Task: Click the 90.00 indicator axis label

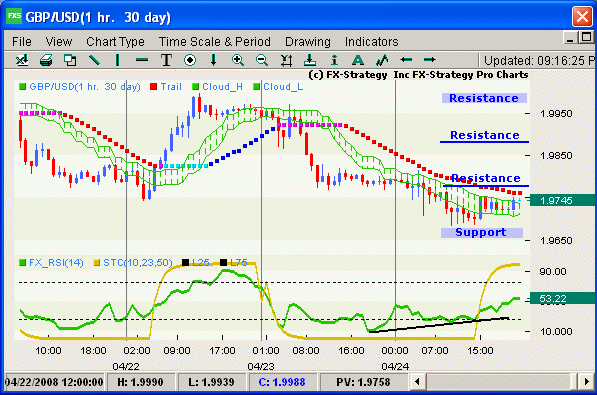Action: click(552, 272)
